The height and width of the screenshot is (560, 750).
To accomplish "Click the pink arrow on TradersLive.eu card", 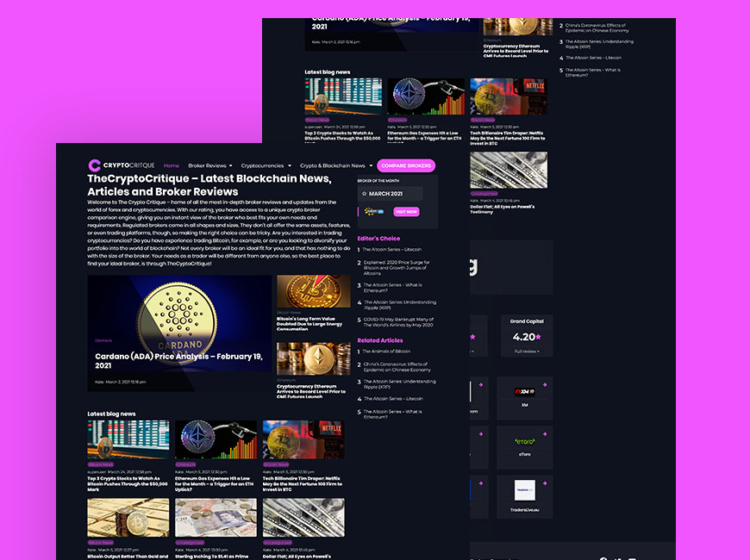I will (x=545, y=483).
